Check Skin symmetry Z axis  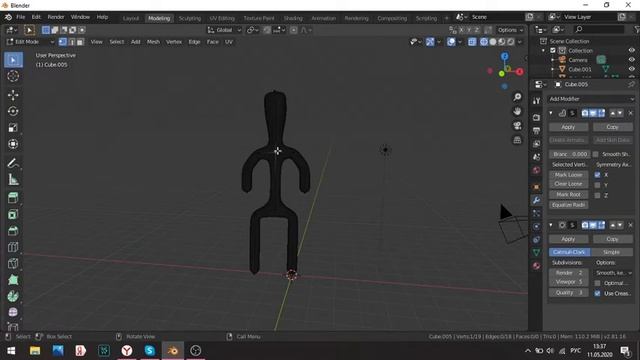click(598, 196)
